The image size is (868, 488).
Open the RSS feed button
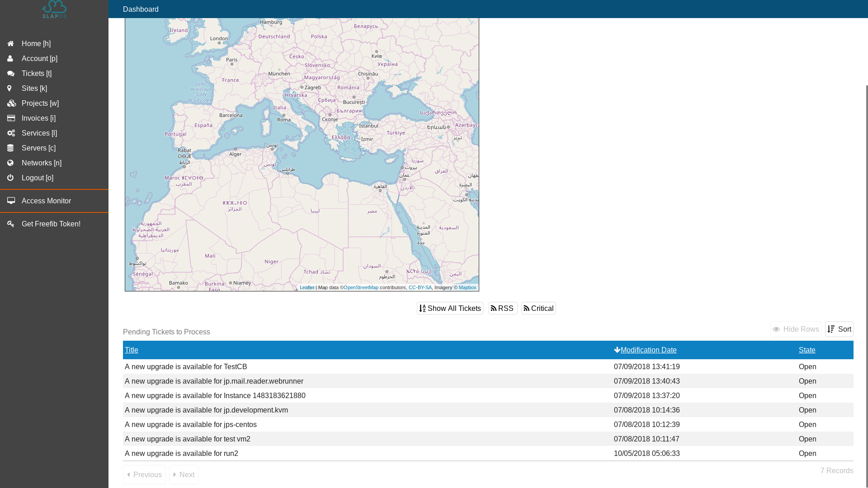click(503, 308)
